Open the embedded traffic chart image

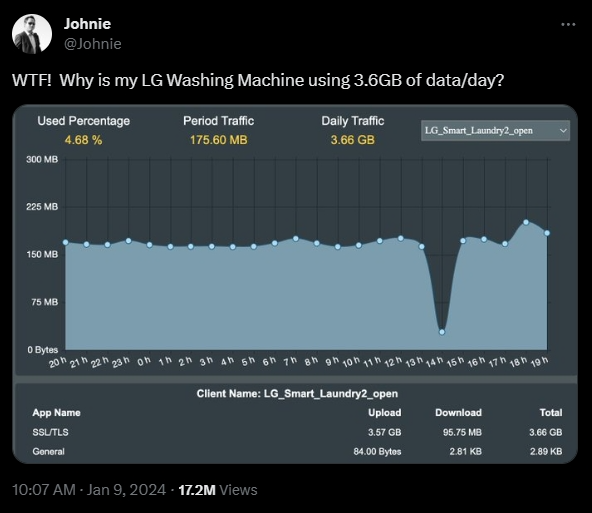(x=295, y=284)
